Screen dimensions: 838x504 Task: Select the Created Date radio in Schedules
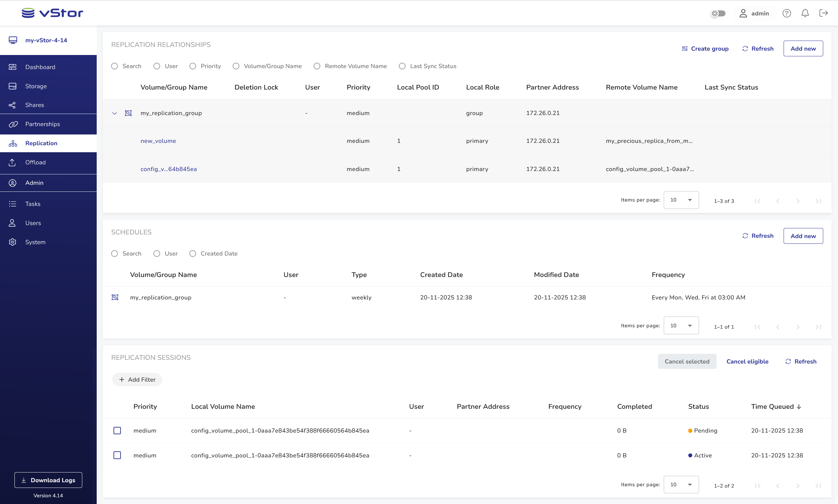coord(193,254)
